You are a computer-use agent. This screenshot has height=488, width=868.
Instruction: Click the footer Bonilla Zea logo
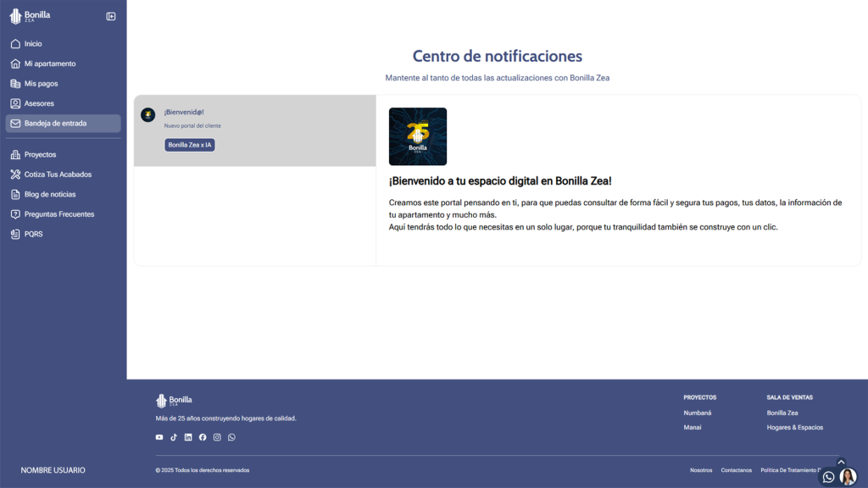[x=174, y=400]
